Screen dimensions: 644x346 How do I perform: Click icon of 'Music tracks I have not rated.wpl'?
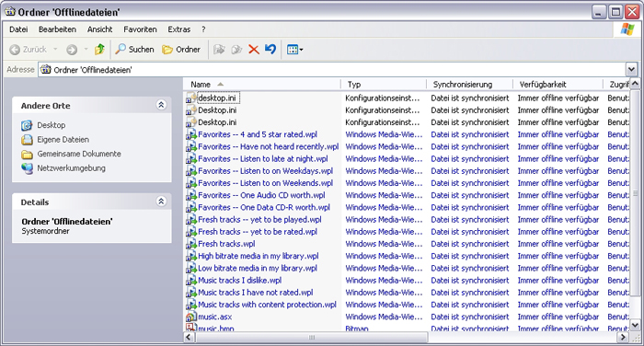click(191, 293)
